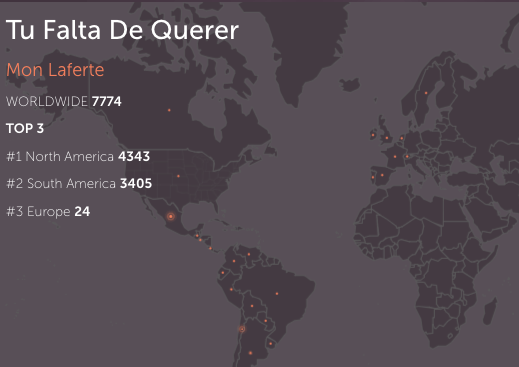Image resolution: width=519 pixels, height=367 pixels.
Task: Click the orange dot in Paraguay
Action: (266, 321)
